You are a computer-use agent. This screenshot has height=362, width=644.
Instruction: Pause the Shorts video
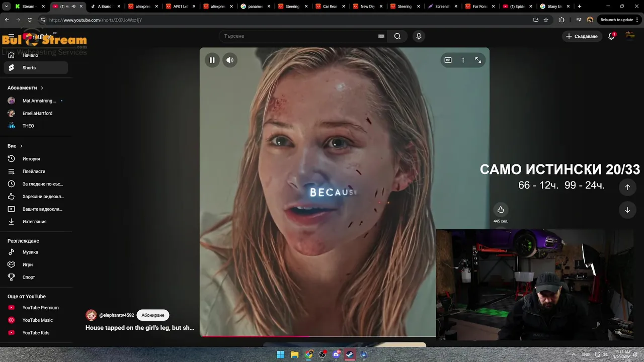[212, 60]
